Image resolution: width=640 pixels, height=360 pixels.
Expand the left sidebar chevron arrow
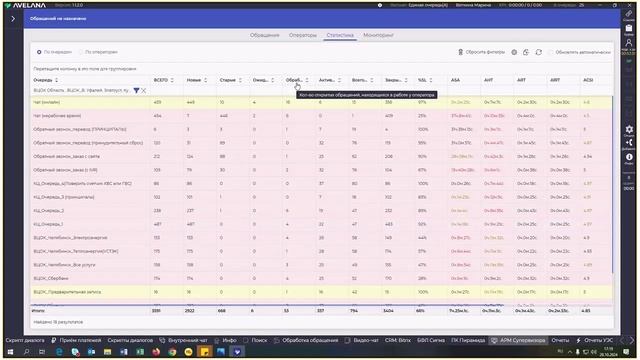tap(13, 19)
